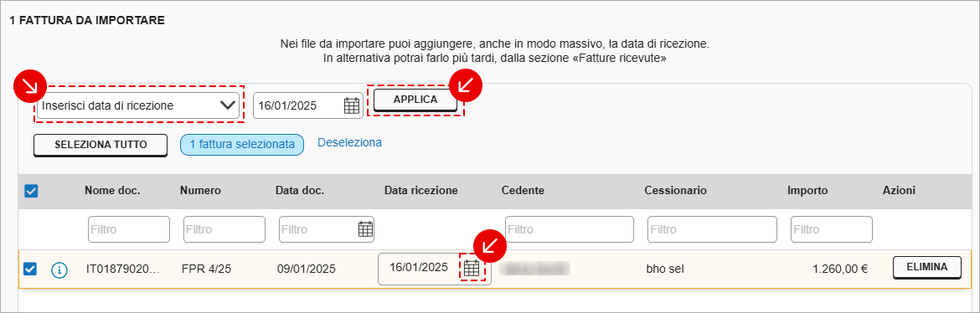This screenshot has width=980, height=313.
Task: Uncheck the invoice IT01879020 row checkbox
Action: (x=30, y=269)
